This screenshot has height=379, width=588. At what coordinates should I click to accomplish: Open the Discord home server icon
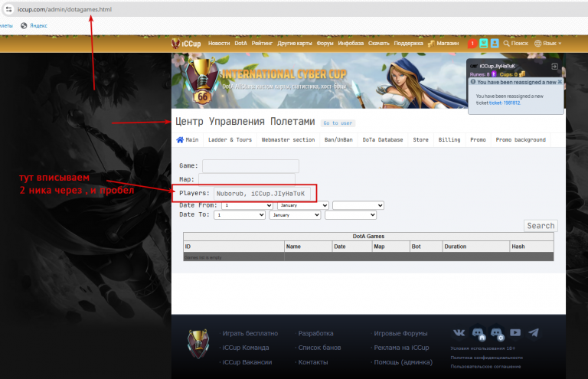coord(478,333)
